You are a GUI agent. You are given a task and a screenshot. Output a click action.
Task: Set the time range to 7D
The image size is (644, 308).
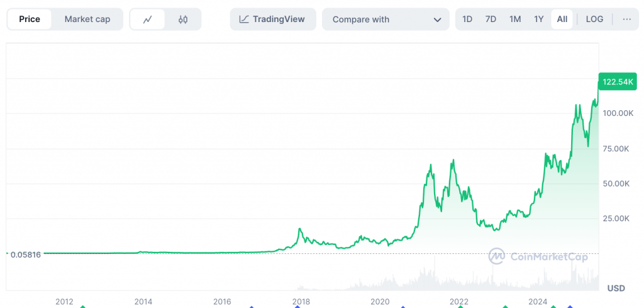(491, 20)
